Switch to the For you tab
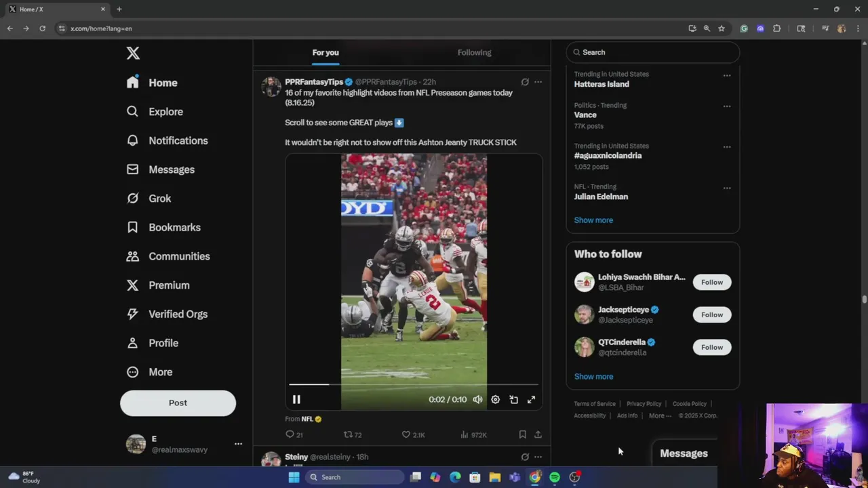The image size is (868, 488). pyautogui.click(x=325, y=52)
